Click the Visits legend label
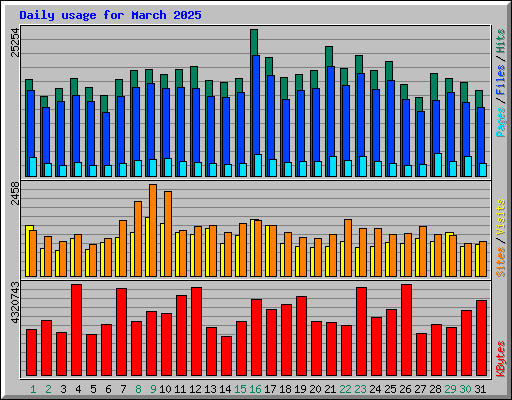 click(501, 217)
